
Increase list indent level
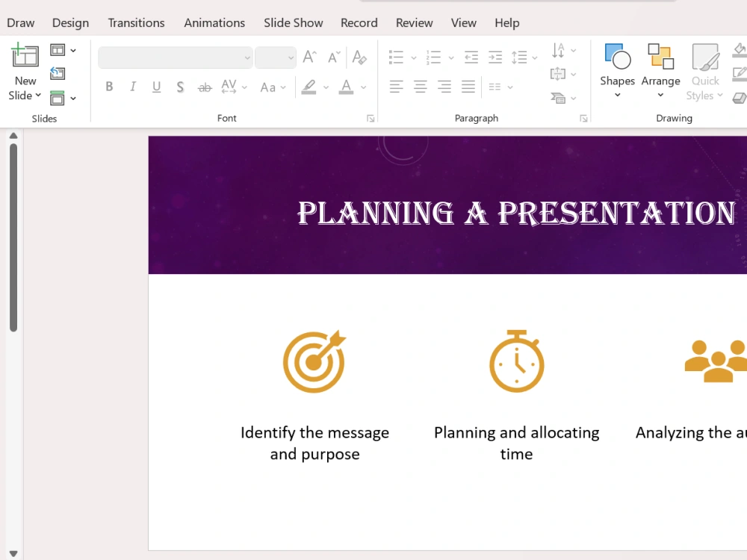pyautogui.click(x=495, y=57)
